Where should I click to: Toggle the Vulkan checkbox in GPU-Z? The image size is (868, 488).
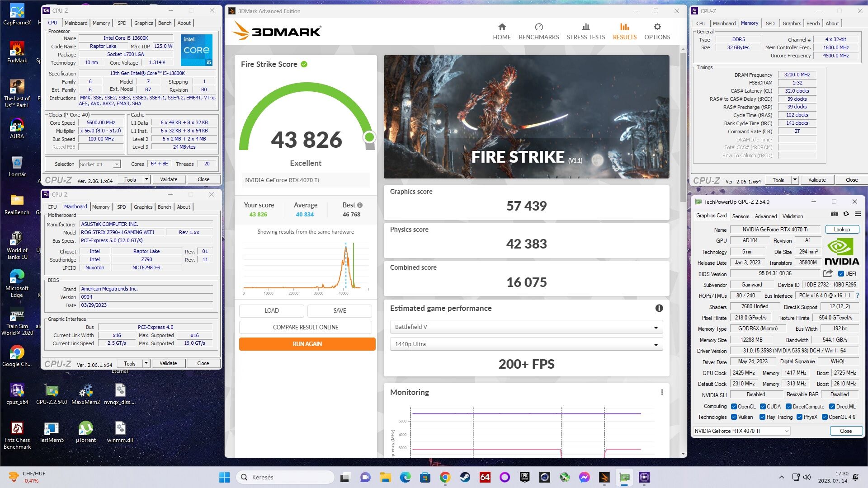coord(734,417)
